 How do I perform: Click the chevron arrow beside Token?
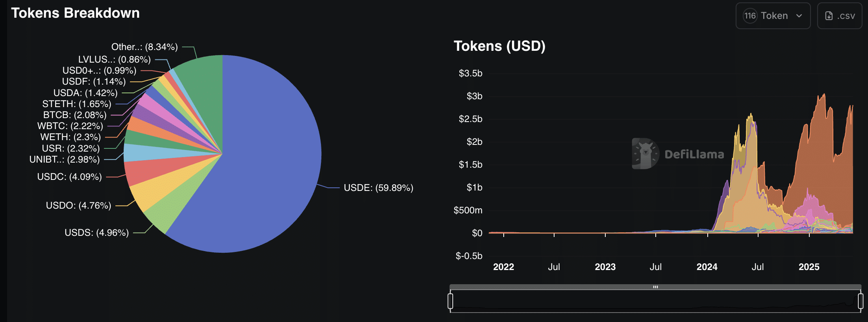click(799, 16)
